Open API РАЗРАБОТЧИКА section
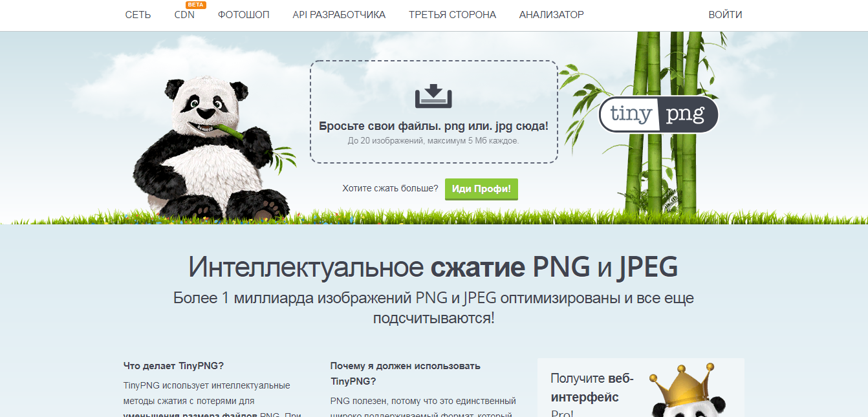868x417 pixels. (x=339, y=15)
